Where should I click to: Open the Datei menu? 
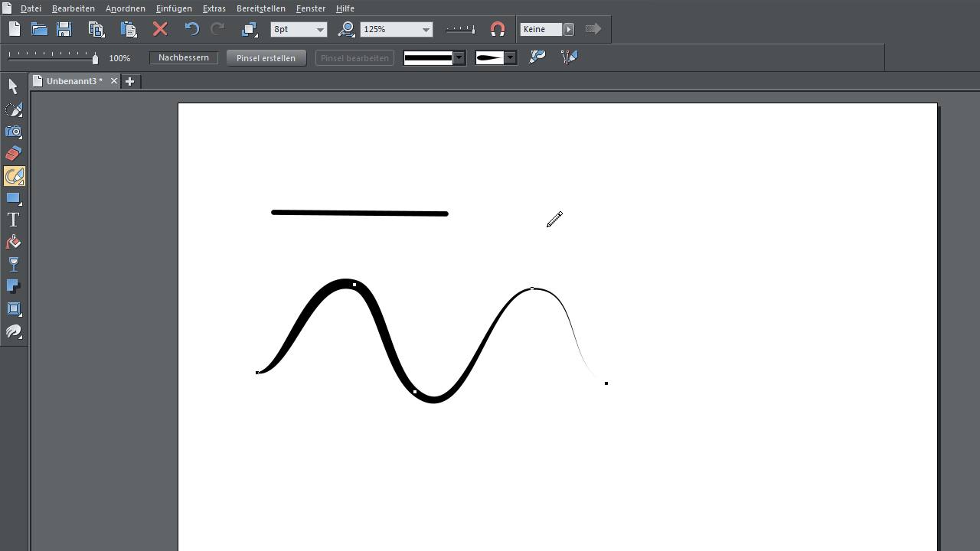click(31, 8)
